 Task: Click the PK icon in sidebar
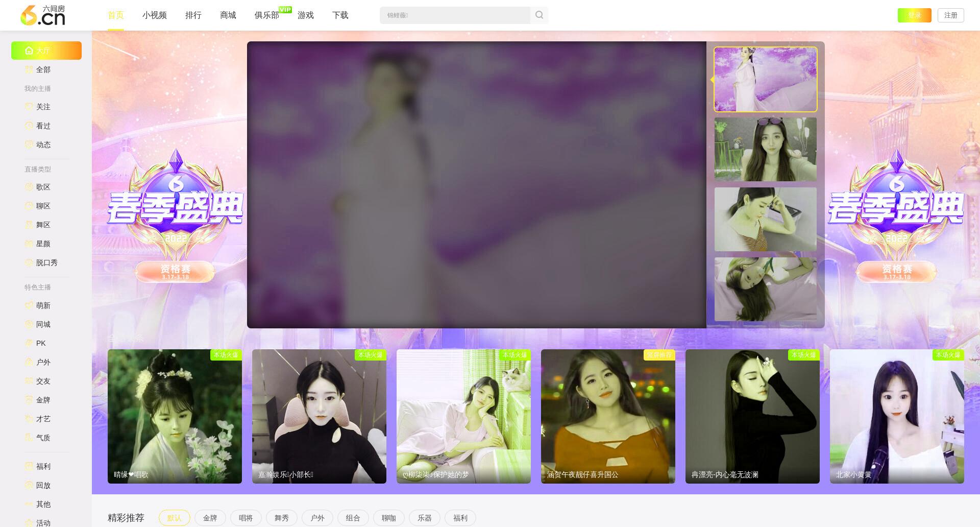(x=29, y=343)
